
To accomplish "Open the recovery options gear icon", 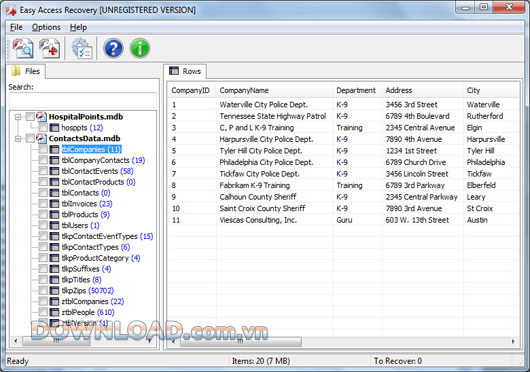I will [82, 48].
